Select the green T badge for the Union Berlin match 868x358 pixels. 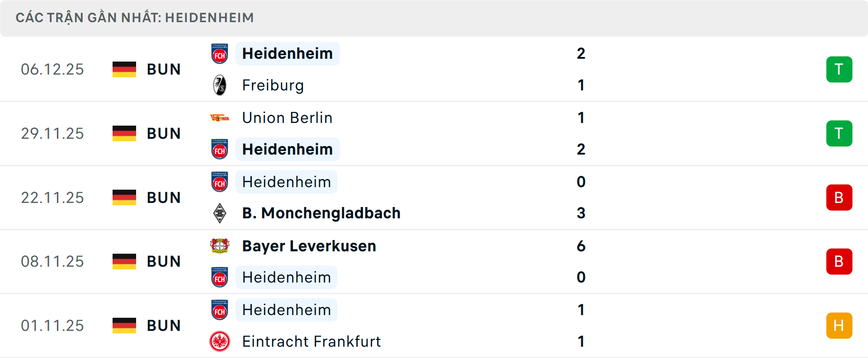tap(840, 133)
